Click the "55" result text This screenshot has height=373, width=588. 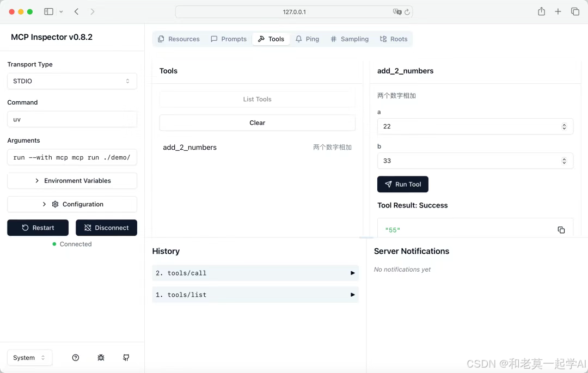coord(393,230)
